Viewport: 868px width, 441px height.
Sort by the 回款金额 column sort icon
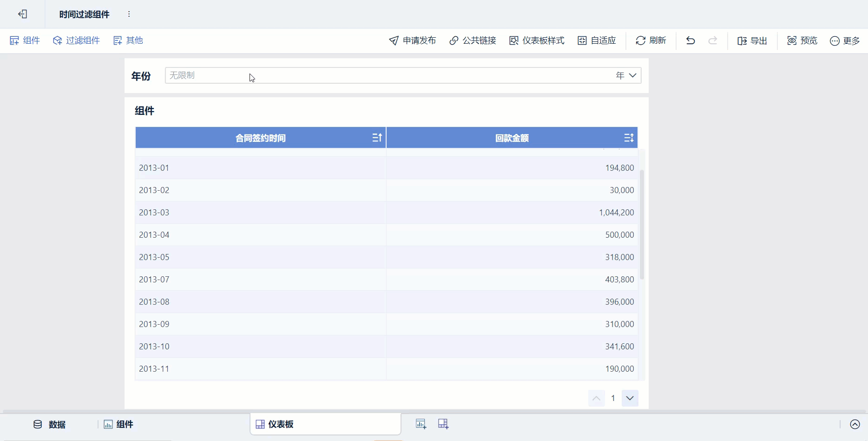(x=629, y=138)
